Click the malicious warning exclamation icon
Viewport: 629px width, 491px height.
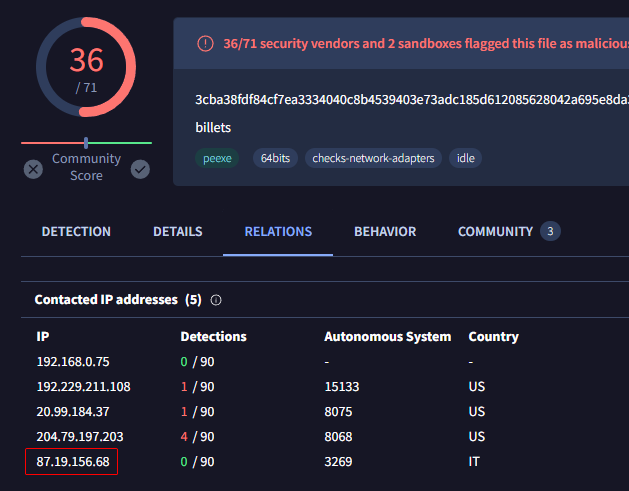pyautogui.click(x=205, y=43)
